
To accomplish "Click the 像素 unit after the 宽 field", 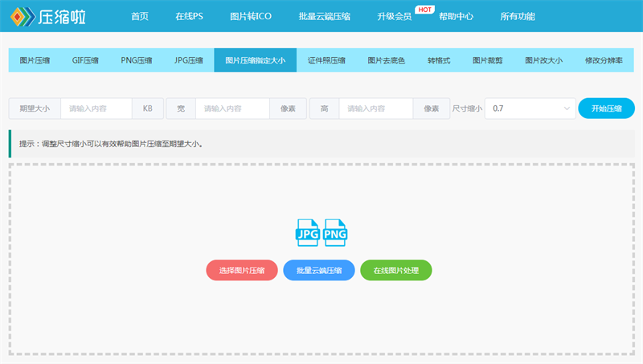I will (288, 108).
